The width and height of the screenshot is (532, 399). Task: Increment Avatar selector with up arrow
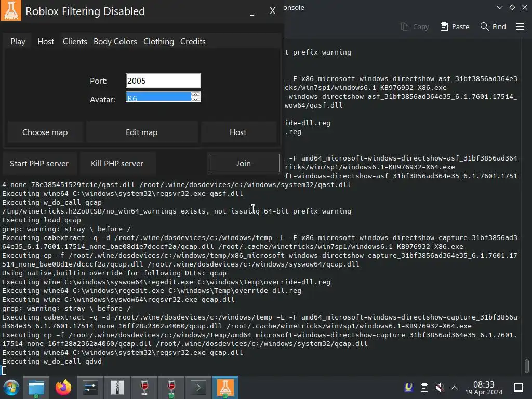pyautogui.click(x=196, y=95)
